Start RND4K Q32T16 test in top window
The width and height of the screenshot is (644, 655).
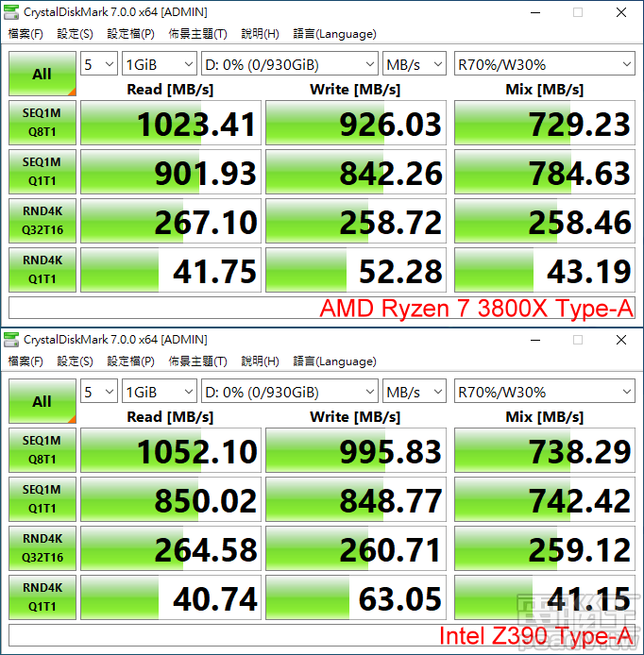(x=42, y=221)
